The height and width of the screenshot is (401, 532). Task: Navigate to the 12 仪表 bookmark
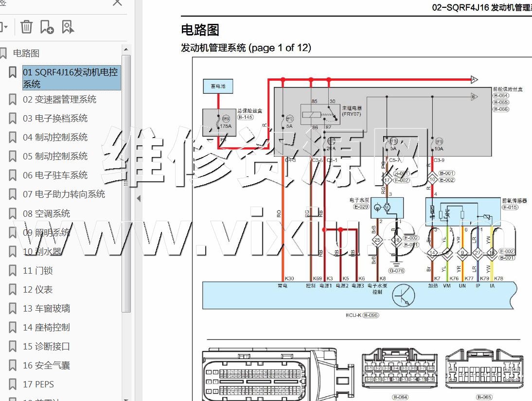(37, 290)
